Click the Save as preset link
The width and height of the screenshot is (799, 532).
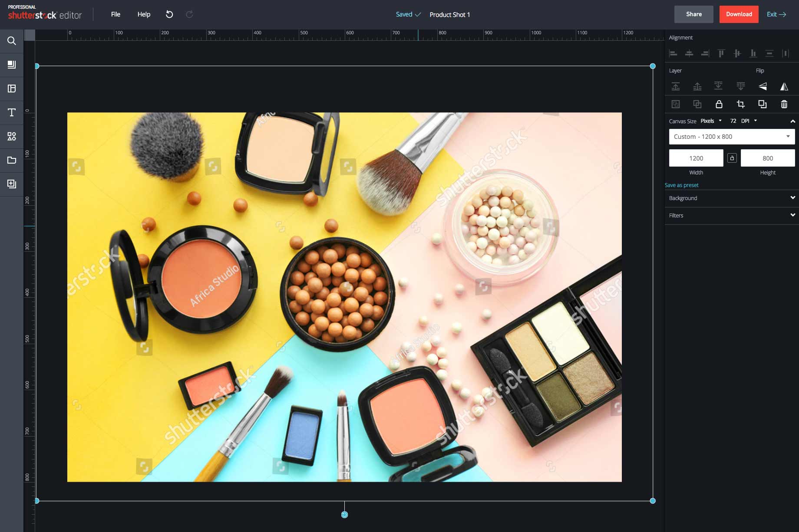click(681, 185)
